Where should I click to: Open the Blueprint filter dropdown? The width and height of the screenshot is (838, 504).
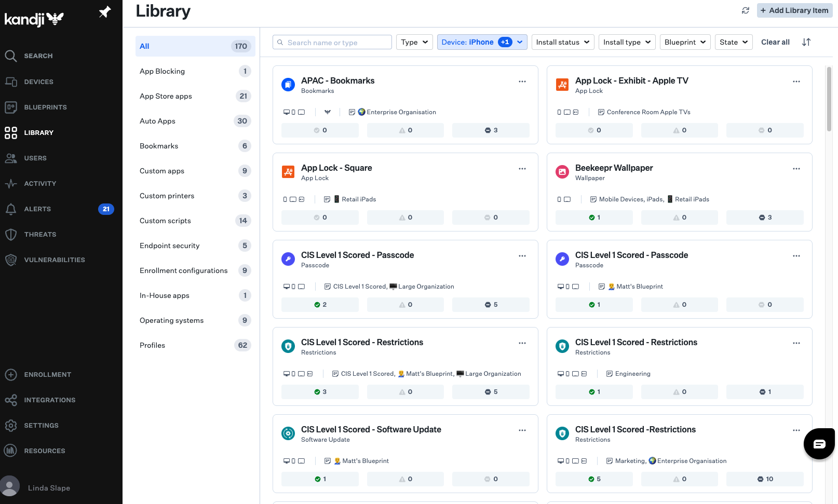pos(685,42)
